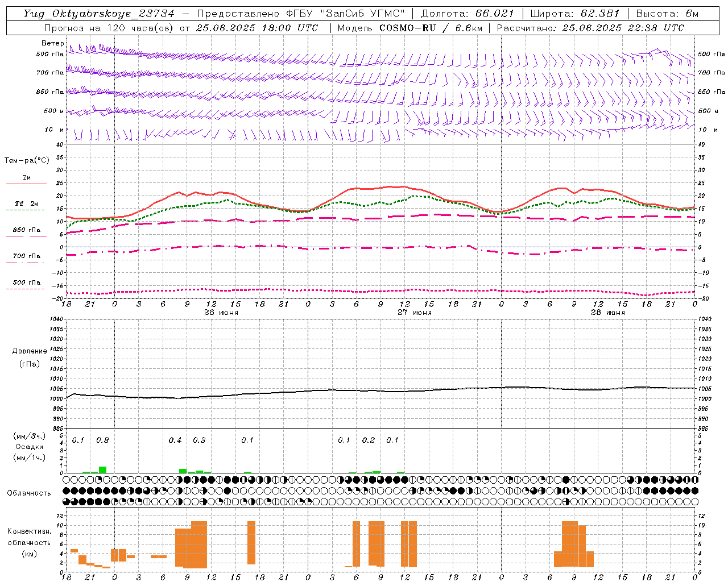Click the left 10 м wind level label
Image resolution: width=728 pixels, height=582 pixels.
55,130
